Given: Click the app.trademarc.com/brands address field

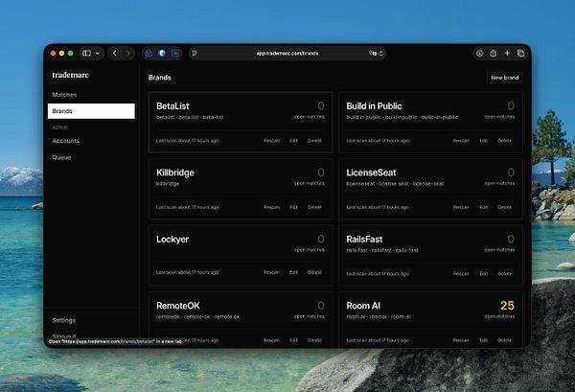Looking at the screenshot, I should (287, 53).
